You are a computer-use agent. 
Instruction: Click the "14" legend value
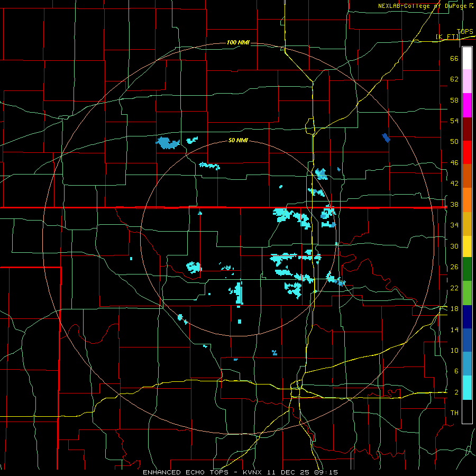pyautogui.click(x=454, y=329)
